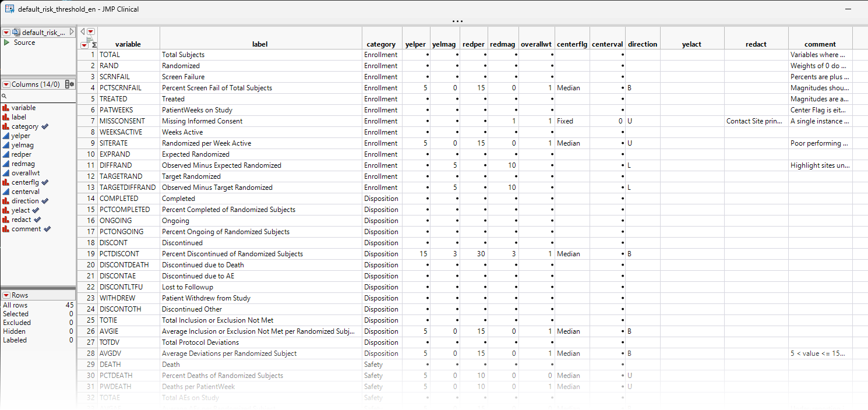
Task: Click the list check mark next to category
Action: pos(45,126)
